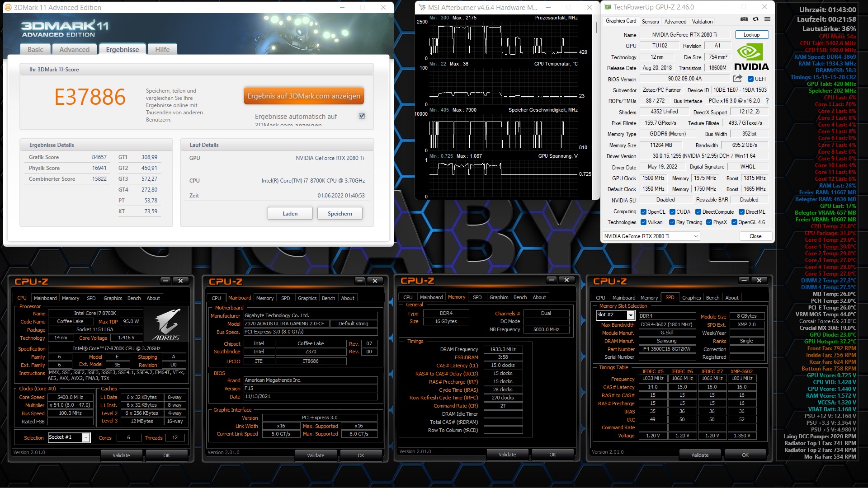Toggle the CUDA checkbox
Screen dimensions: 868x488
point(672,212)
